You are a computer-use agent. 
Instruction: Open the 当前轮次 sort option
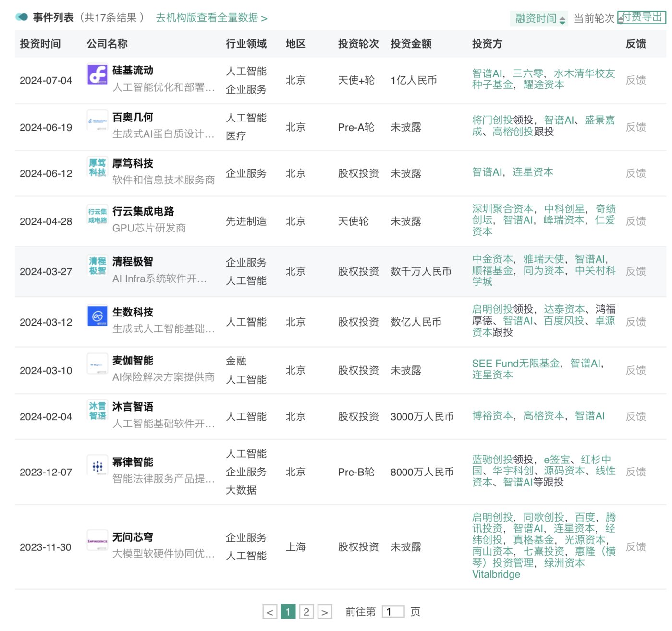tap(594, 19)
